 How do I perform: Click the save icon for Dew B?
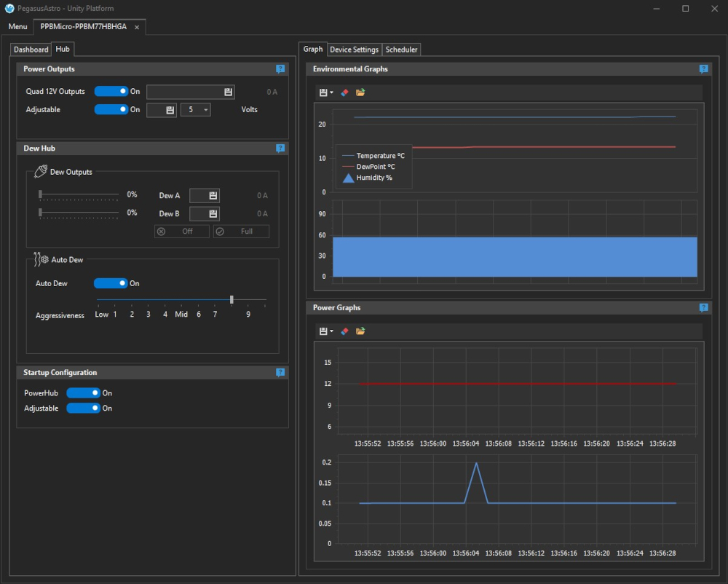pyautogui.click(x=213, y=214)
